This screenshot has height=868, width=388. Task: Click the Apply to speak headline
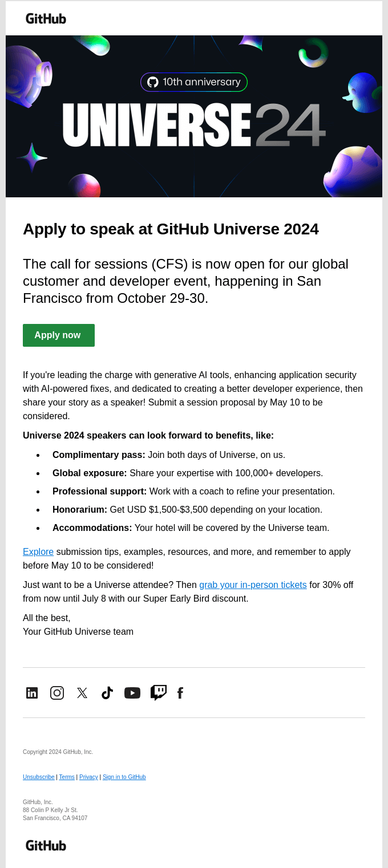click(171, 229)
